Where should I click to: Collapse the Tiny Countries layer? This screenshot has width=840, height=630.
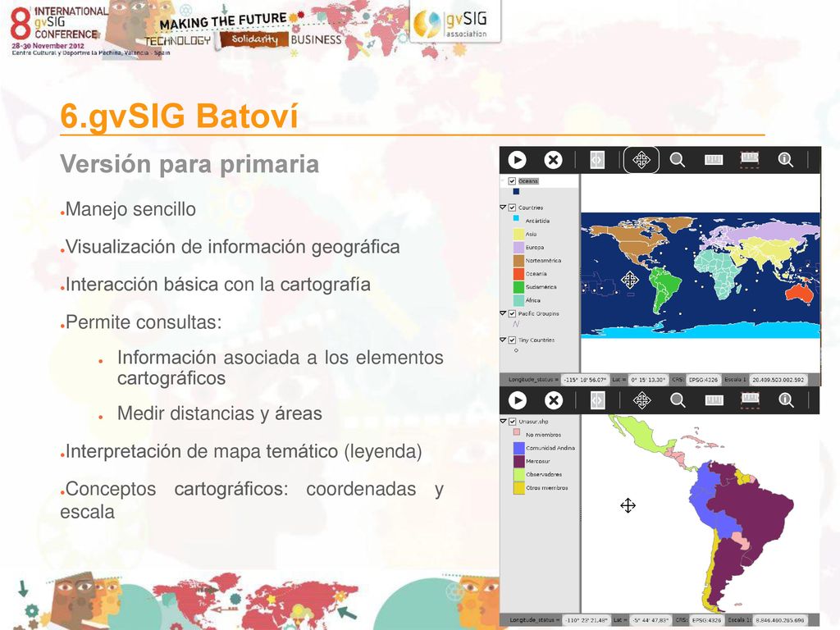tap(503, 340)
